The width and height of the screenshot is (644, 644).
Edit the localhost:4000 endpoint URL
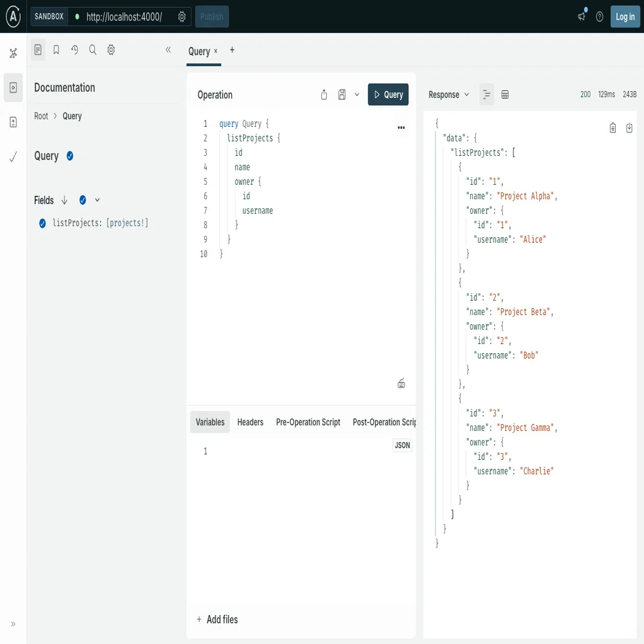click(124, 17)
